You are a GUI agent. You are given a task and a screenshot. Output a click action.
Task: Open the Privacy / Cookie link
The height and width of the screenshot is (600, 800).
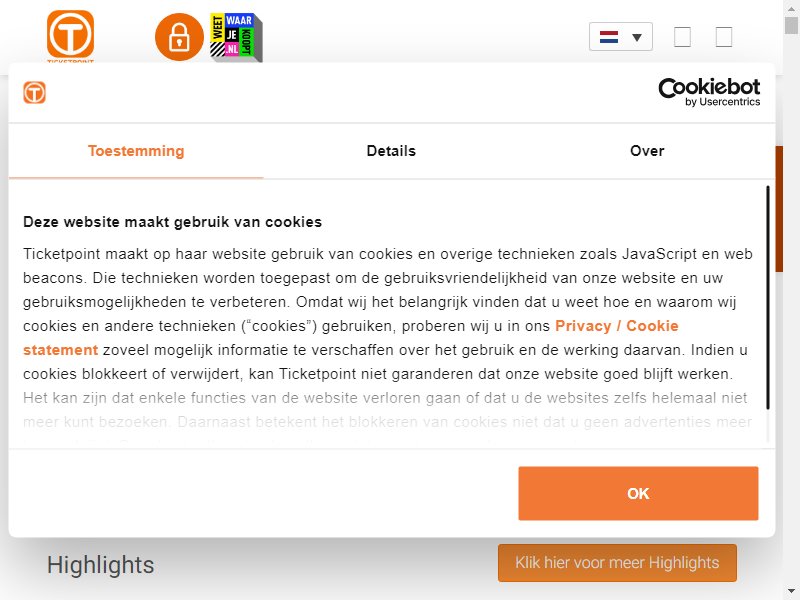click(x=616, y=326)
